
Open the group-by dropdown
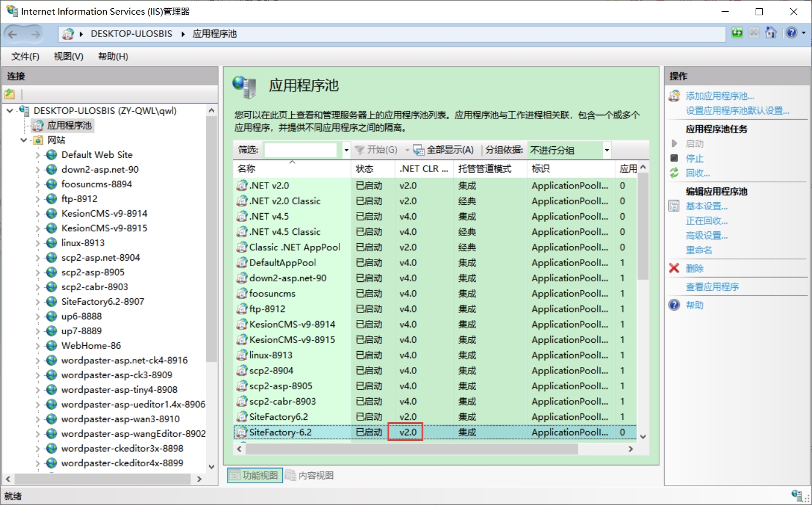pos(607,150)
